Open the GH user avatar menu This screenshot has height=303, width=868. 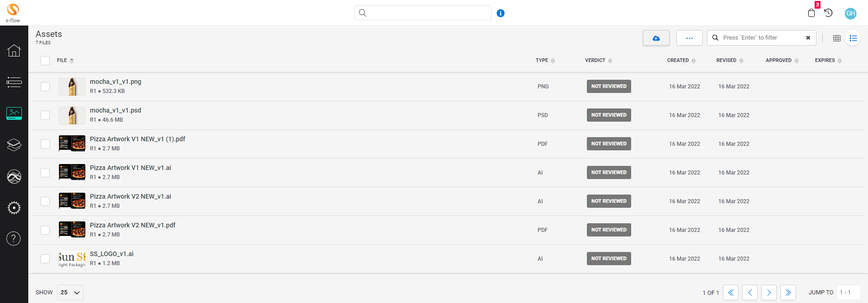click(x=850, y=13)
